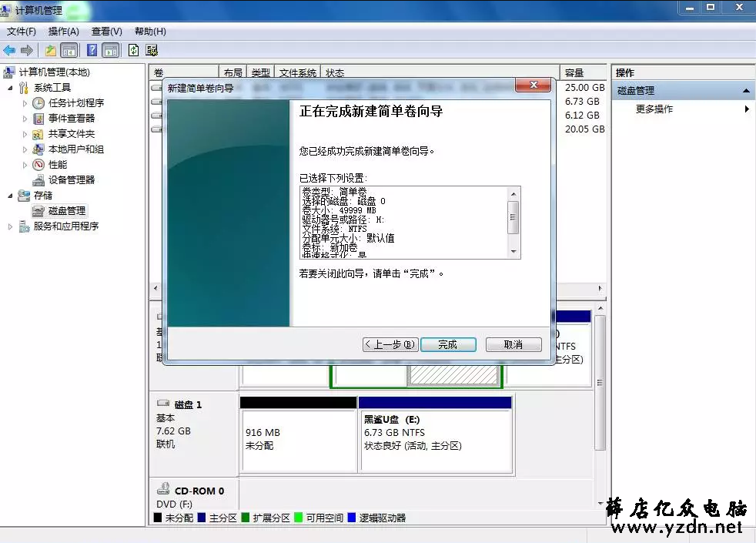
Task: Click the 取消 button in the wizard
Action: [x=513, y=345]
